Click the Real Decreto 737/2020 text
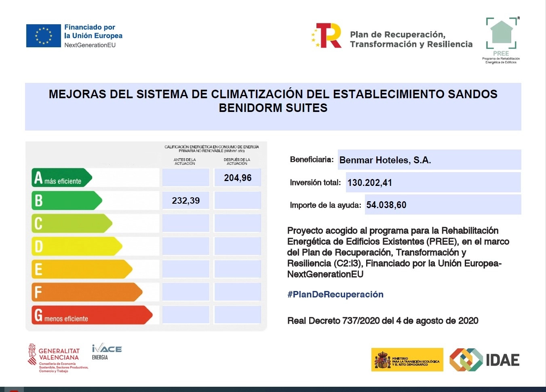Image resolution: width=546 pixels, height=392 pixels. coord(382,321)
